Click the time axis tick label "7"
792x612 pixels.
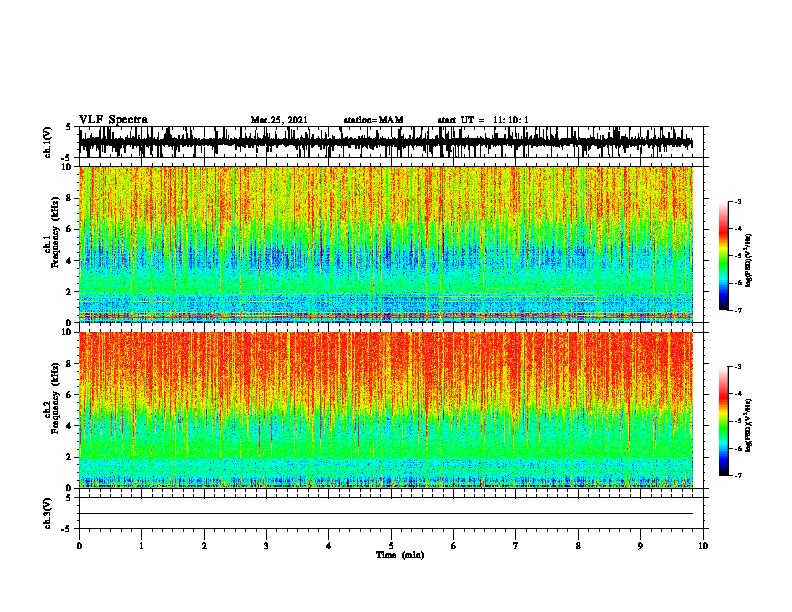click(516, 546)
